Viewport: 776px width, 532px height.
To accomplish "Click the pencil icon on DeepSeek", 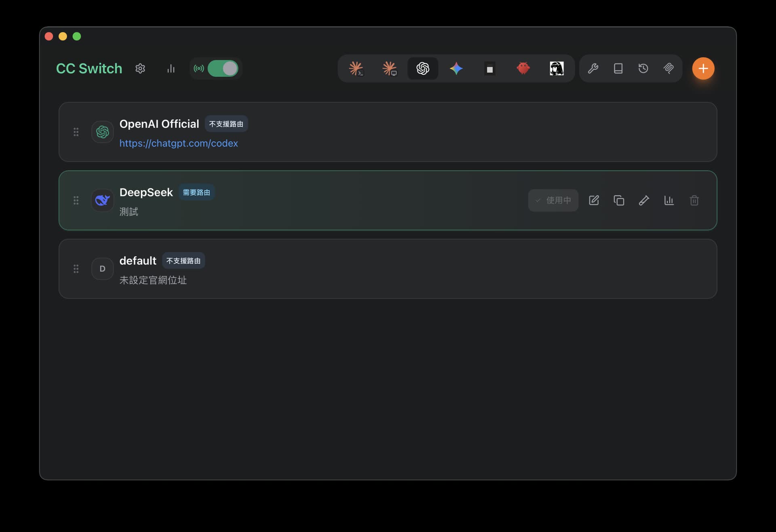I will (x=644, y=200).
